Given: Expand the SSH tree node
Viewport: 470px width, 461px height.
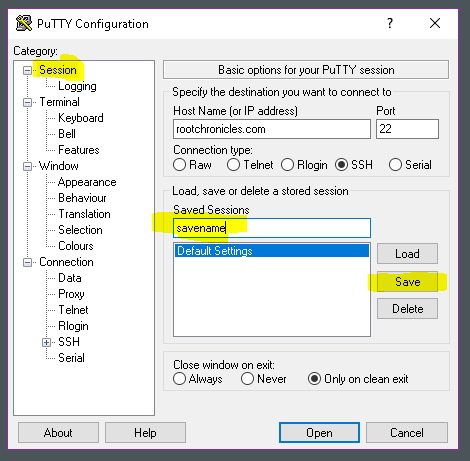Looking at the screenshot, I should click(46, 342).
